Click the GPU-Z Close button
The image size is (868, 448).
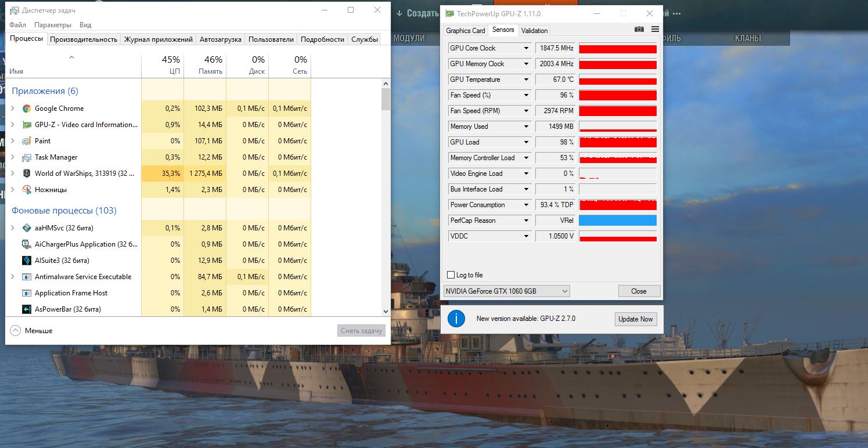pos(639,291)
